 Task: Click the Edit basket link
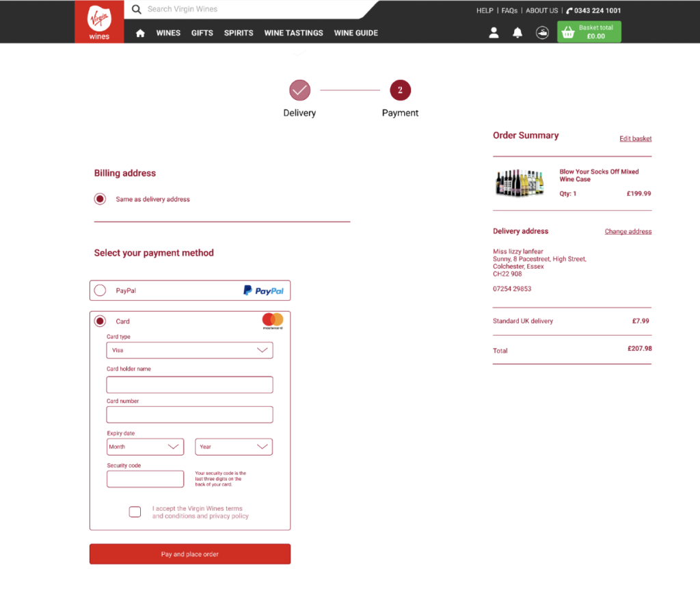[635, 139]
